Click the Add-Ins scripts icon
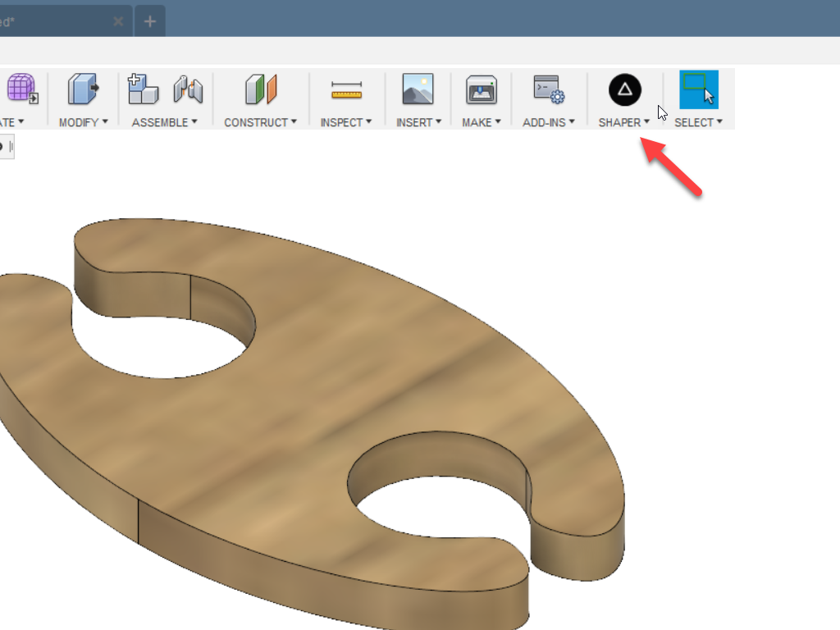The width and height of the screenshot is (840, 630). 549,89
